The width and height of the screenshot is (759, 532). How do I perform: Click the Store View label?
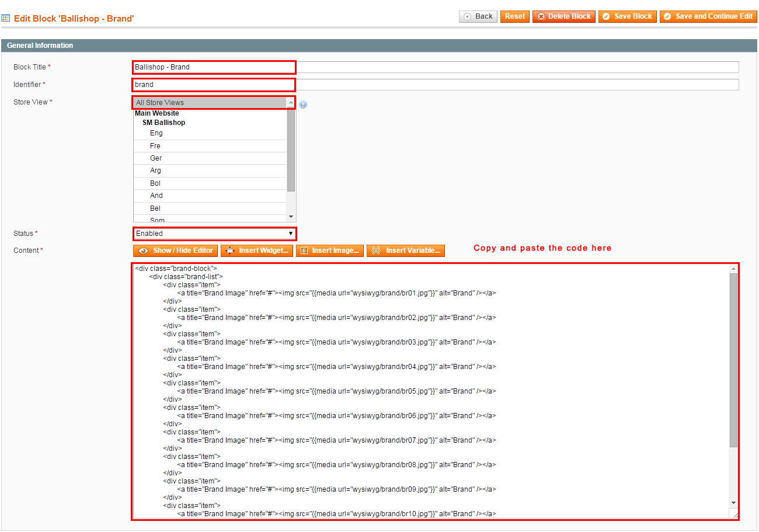33,102
